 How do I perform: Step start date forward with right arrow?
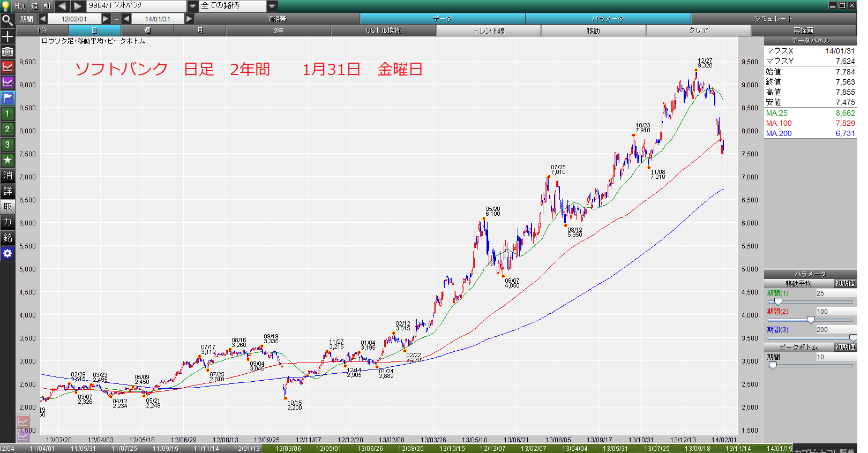pyautogui.click(x=106, y=19)
